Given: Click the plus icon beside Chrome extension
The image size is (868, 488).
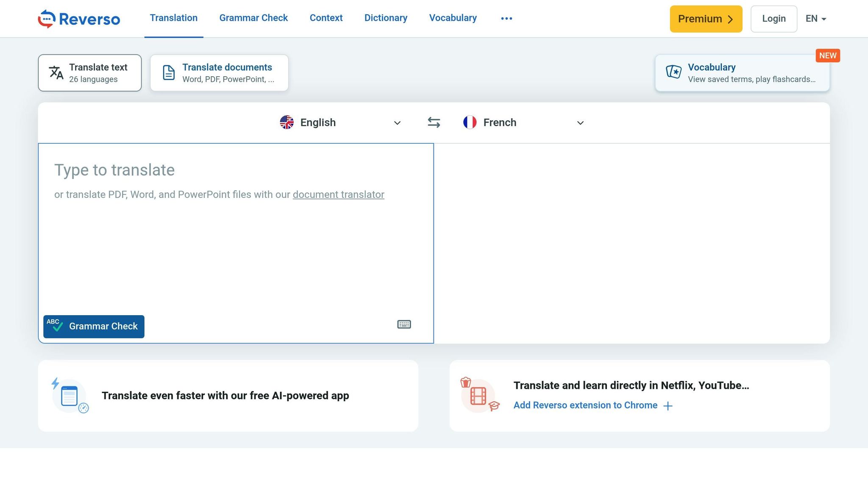Looking at the screenshot, I should [x=668, y=406].
